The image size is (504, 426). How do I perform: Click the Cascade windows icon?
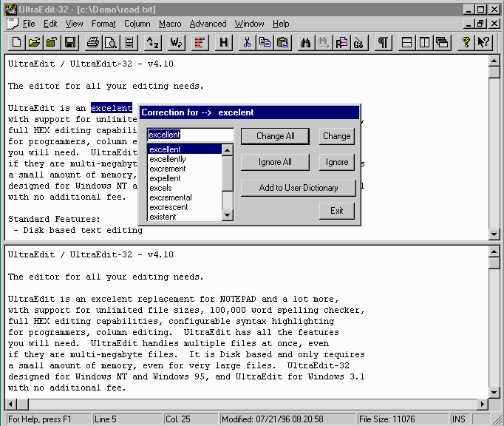443,42
